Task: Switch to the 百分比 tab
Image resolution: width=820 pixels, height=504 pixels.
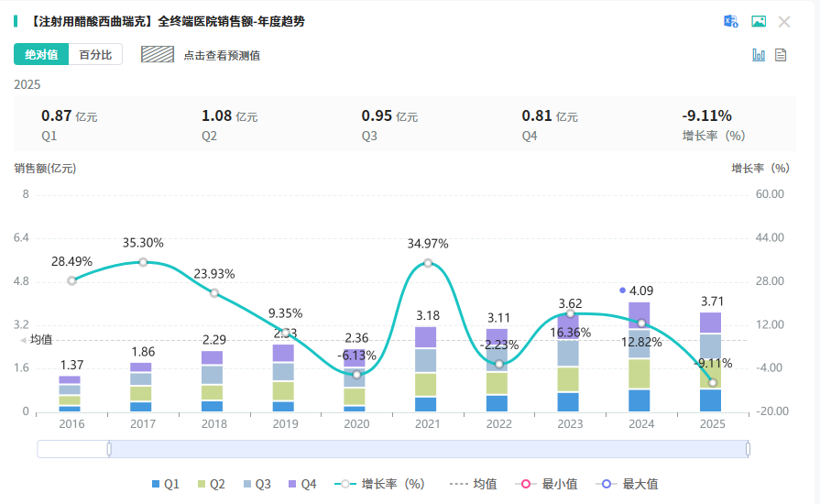Action: click(95, 55)
